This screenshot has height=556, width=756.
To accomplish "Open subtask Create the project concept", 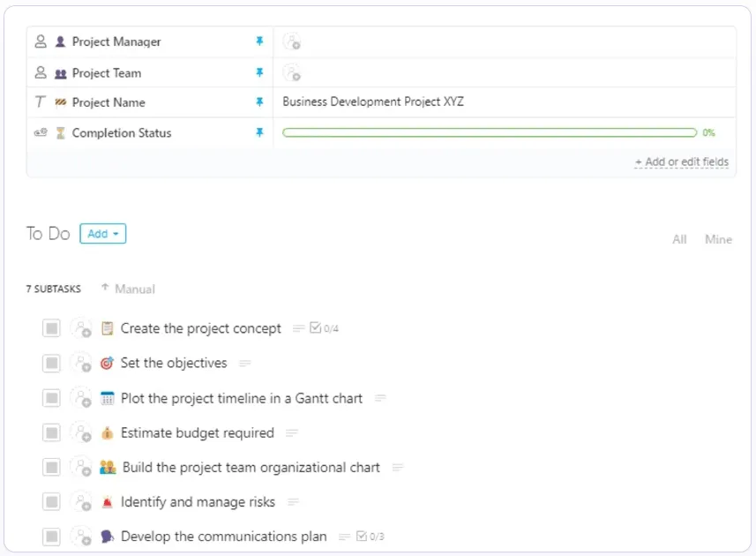I will point(200,328).
